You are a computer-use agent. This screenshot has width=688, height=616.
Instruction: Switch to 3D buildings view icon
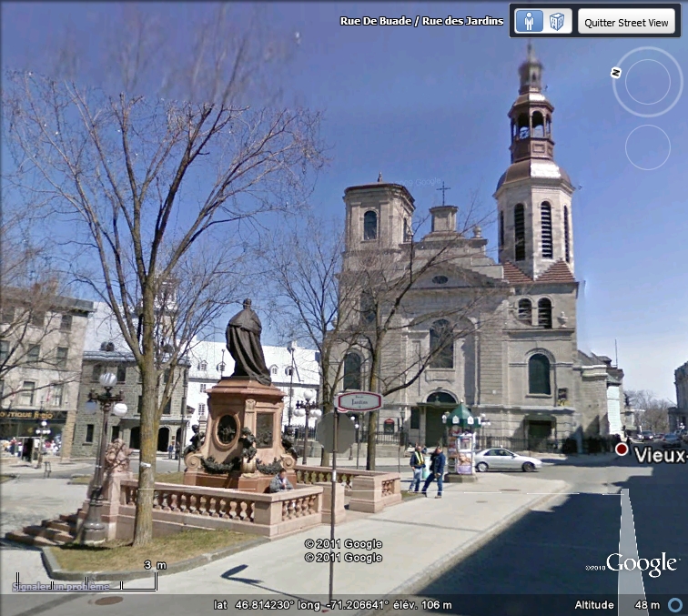(x=557, y=21)
